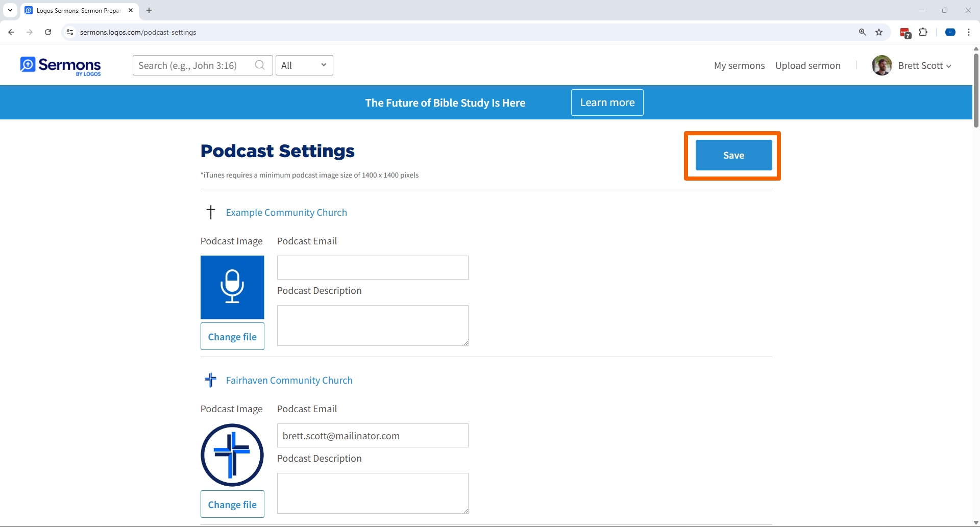Click the blue browser profile icon
The image size is (980, 527).
[x=950, y=32]
